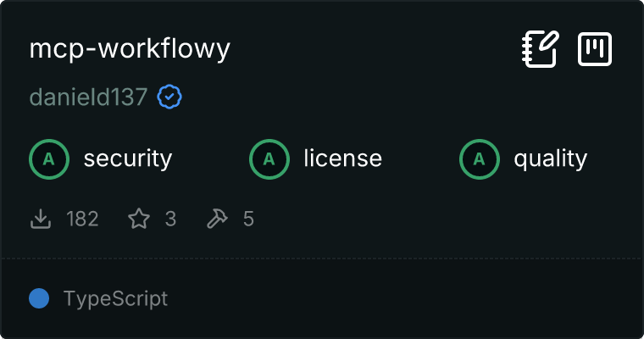Screen dimensions: 644x339
Task: Click the blue TypeScript language dot
Action: (x=39, y=298)
